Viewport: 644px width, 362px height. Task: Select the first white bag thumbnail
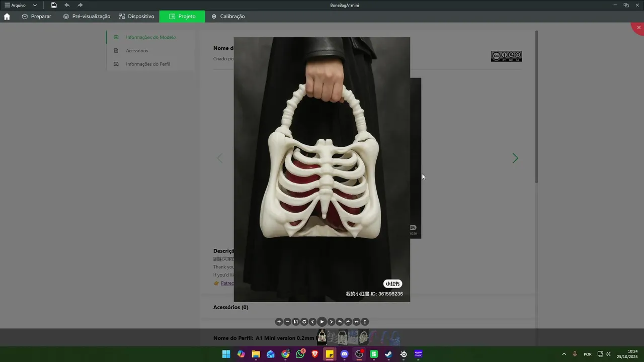tap(321, 337)
